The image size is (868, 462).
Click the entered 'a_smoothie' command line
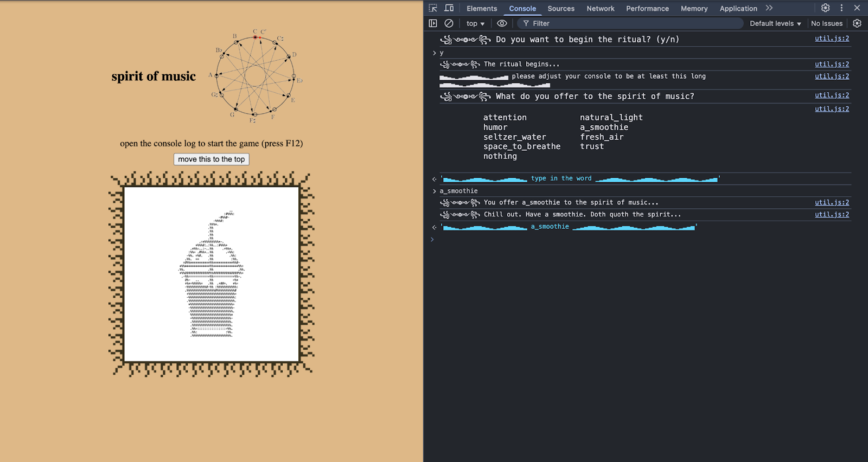pyautogui.click(x=458, y=191)
